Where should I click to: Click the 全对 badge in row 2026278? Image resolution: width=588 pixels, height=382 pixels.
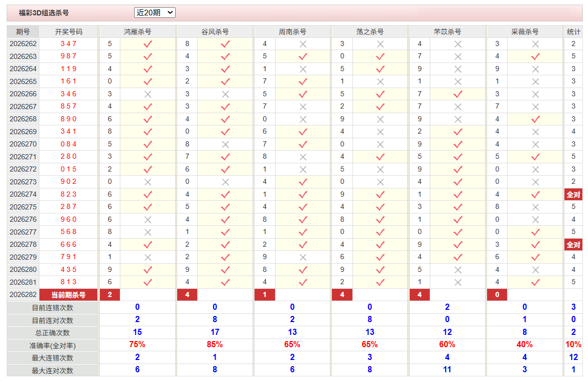[573, 245]
